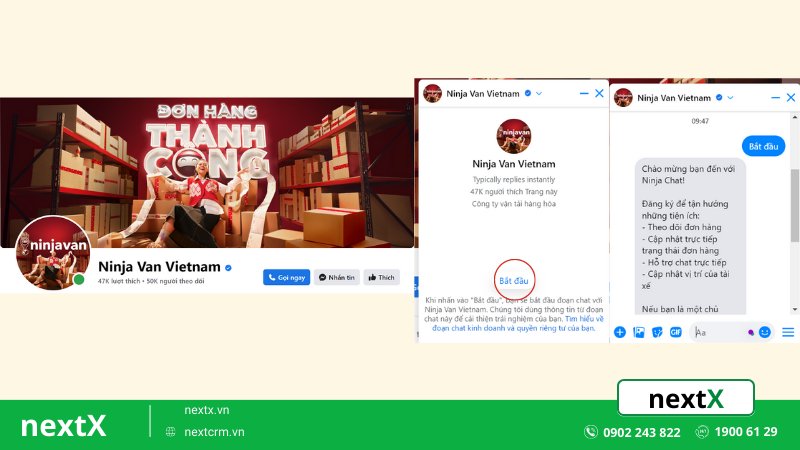Screen dimensions: 800x450
Task: Expand the left chat's header dropdown chevron
Action: pyautogui.click(x=539, y=93)
